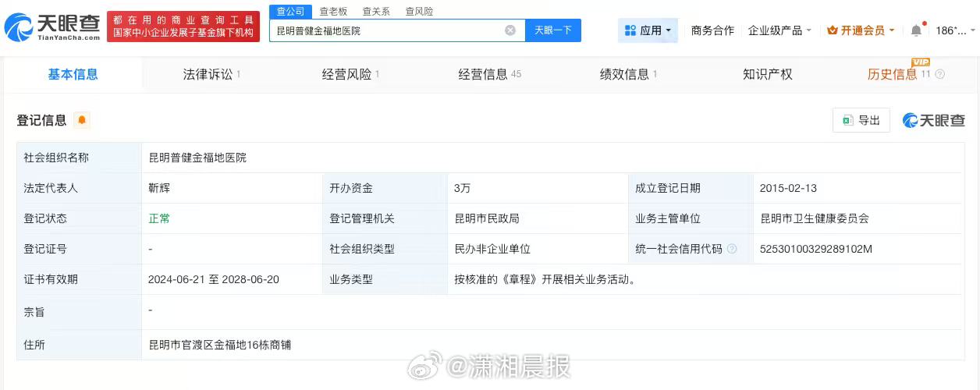Viewport: 980px width, 390px height.
Task: Expand the 企业级产品 menu
Action: pyautogui.click(x=779, y=30)
